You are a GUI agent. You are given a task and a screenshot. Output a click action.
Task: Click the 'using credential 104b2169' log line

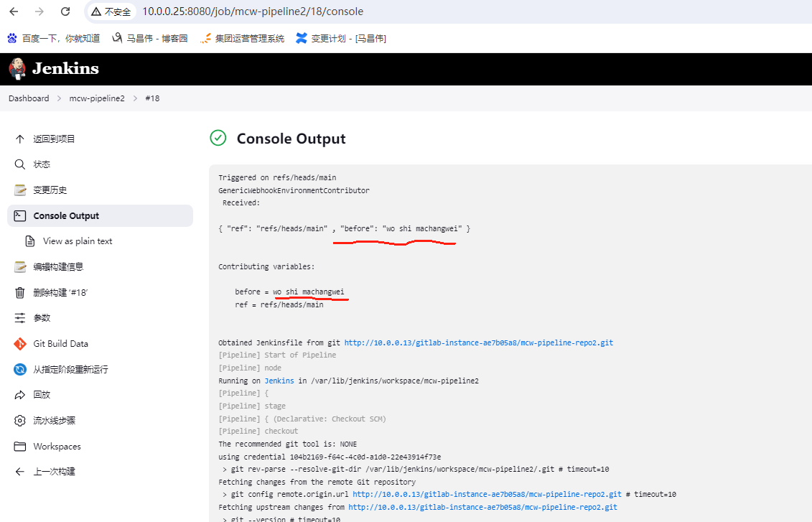tap(330, 457)
